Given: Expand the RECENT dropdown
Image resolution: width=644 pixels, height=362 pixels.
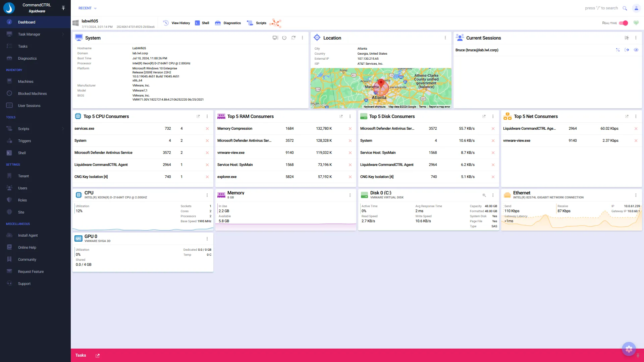Looking at the screenshot, I should click(88, 8).
